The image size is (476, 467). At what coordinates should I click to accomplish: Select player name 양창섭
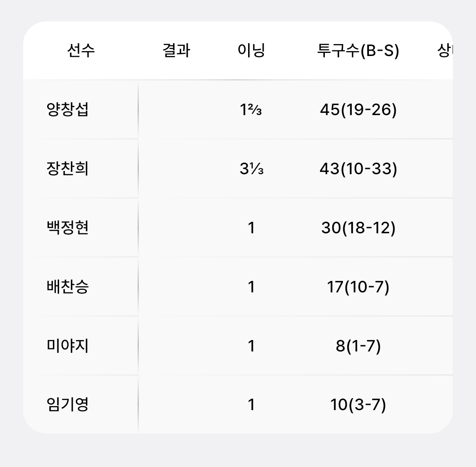(67, 109)
